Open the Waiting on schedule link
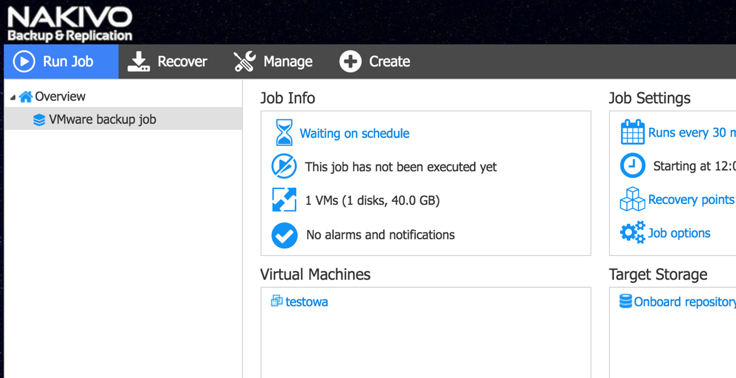Viewport: 736px width, 378px height. click(x=354, y=133)
